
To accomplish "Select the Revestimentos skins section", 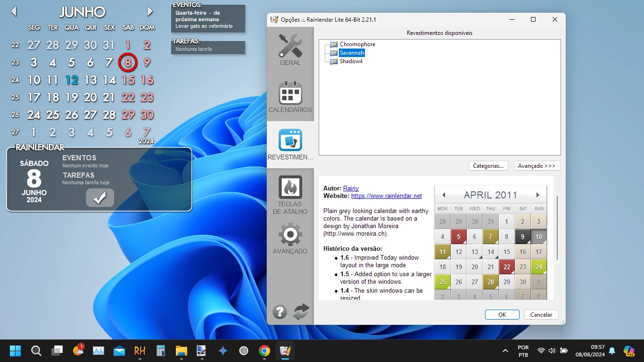I will point(290,144).
